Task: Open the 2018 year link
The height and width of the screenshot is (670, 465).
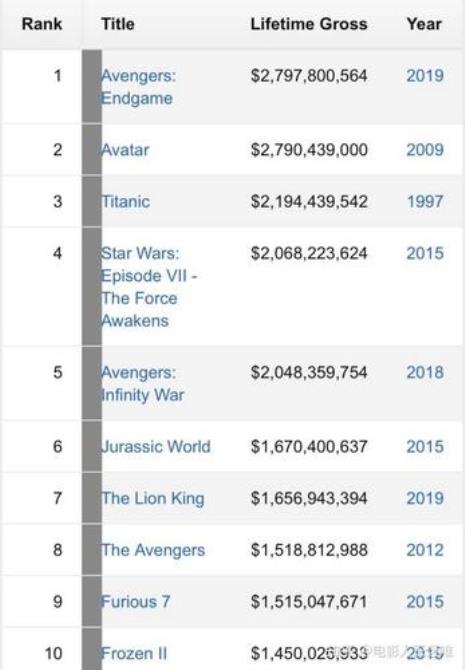Action: click(x=425, y=372)
